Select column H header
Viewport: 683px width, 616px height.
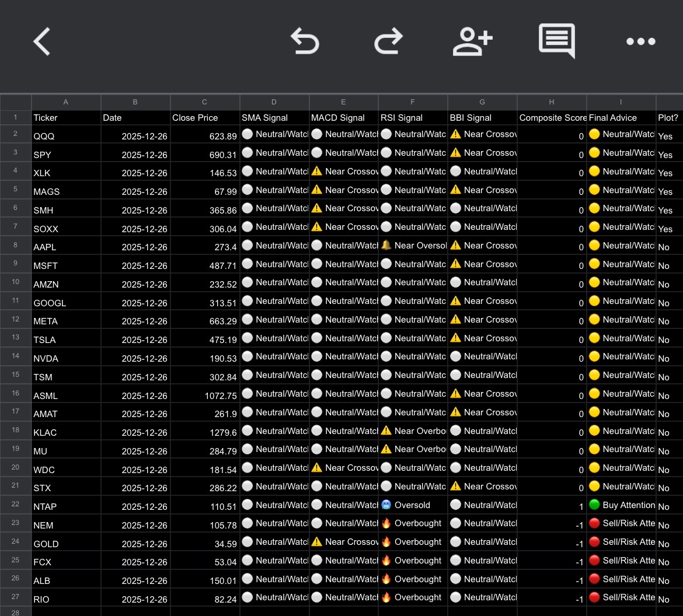(552, 102)
